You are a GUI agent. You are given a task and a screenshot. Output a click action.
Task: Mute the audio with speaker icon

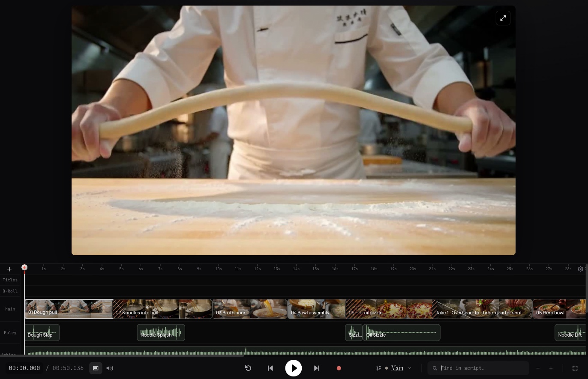[x=110, y=368]
